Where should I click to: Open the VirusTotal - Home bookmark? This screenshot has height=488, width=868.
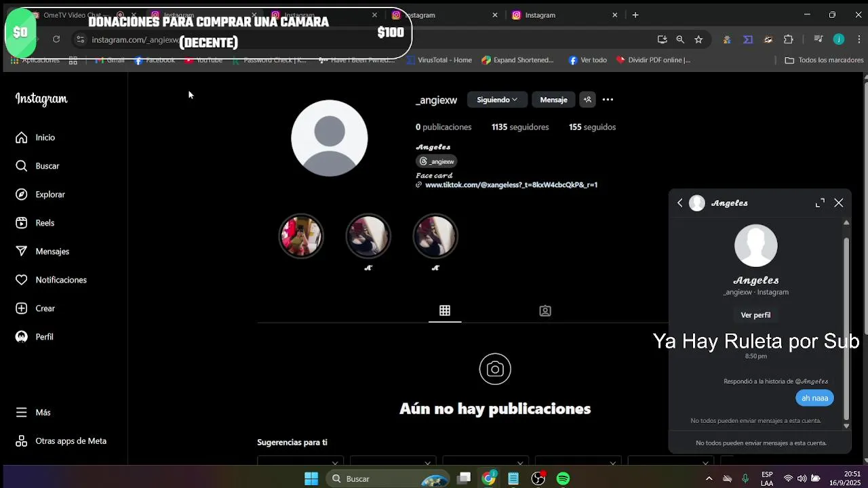point(439,60)
